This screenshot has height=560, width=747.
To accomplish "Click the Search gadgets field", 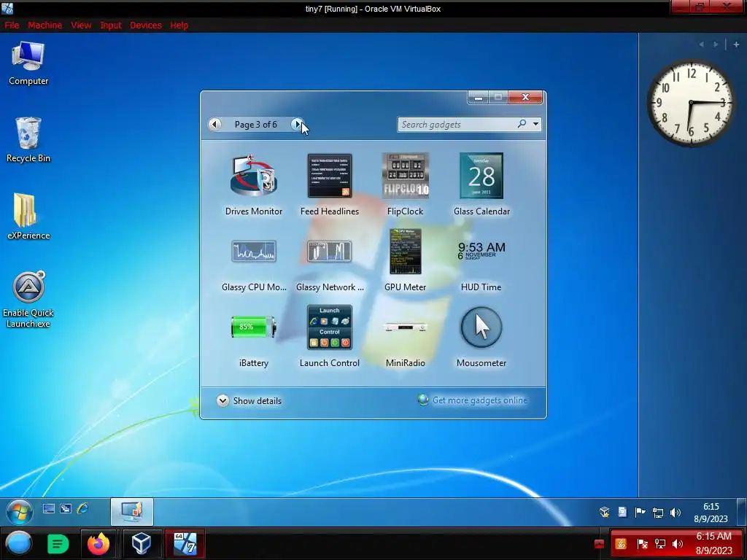I will point(457,124).
